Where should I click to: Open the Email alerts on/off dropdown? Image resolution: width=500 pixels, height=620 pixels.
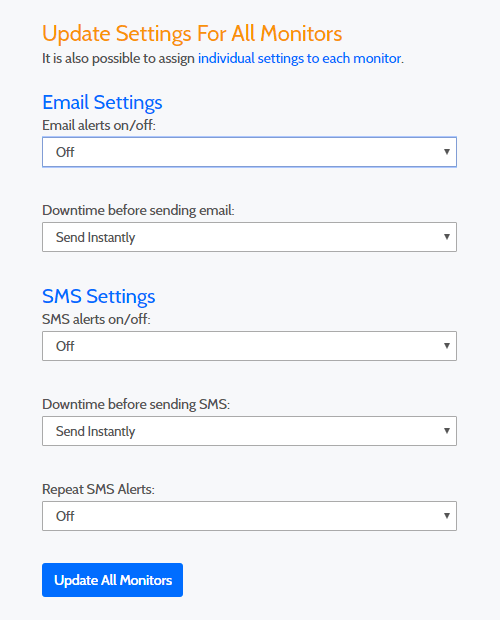[249, 152]
